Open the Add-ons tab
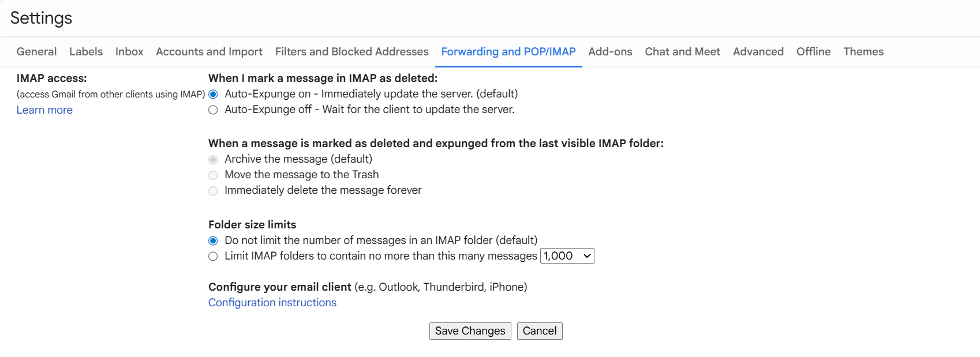The image size is (980, 357). tap(609, 51)
